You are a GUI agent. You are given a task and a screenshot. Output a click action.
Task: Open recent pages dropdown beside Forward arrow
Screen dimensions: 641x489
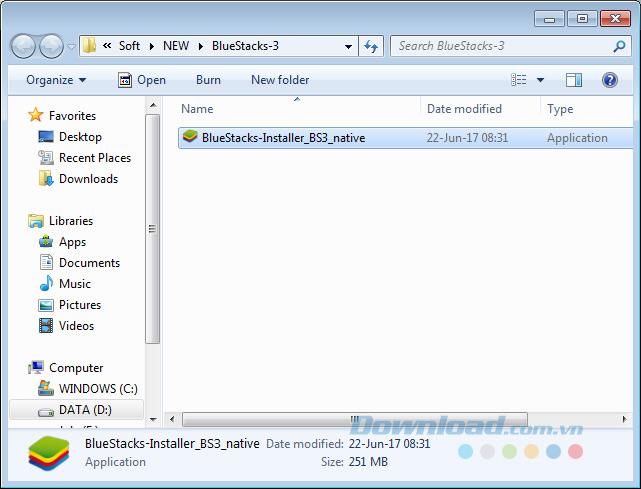point(71,47)
